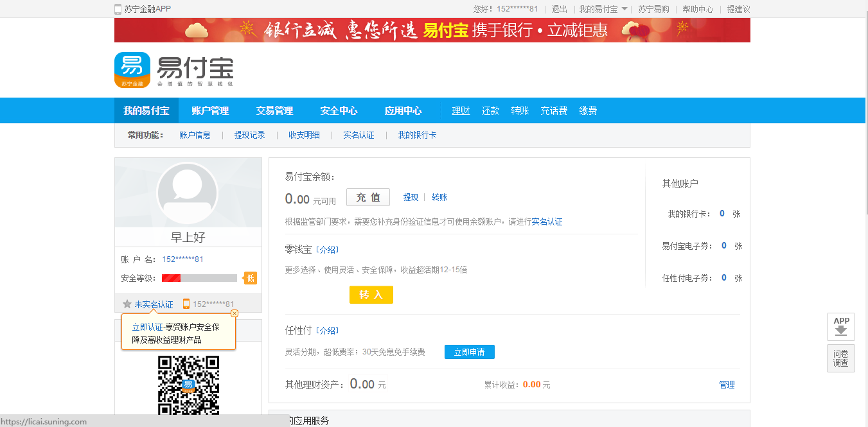This screenshot has height=427, width=868.
Task: Select the 我的易付宝 main navigation tab
Action: (146, 110)
